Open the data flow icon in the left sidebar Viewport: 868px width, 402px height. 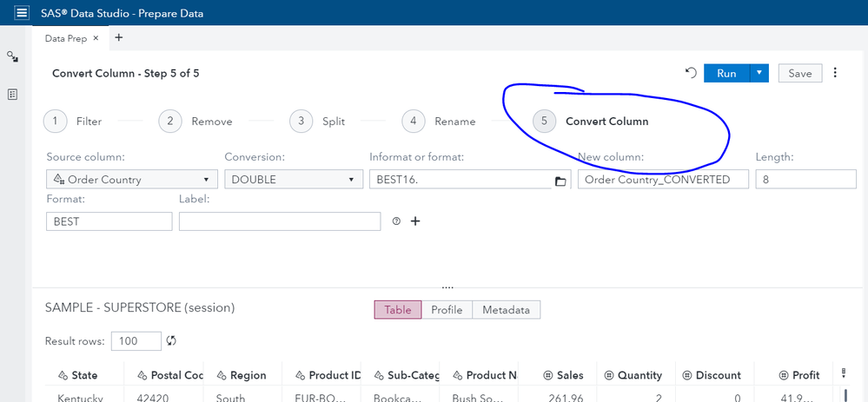(x=13, y=56)
